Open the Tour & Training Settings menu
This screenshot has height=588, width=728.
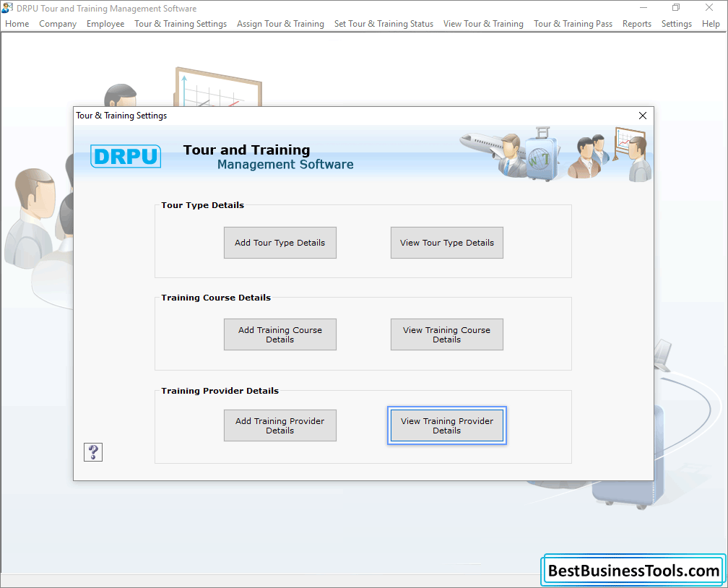[181, 24]
